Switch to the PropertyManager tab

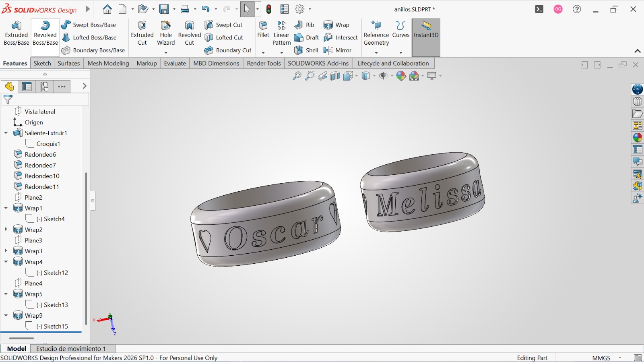tap(27, 87)
